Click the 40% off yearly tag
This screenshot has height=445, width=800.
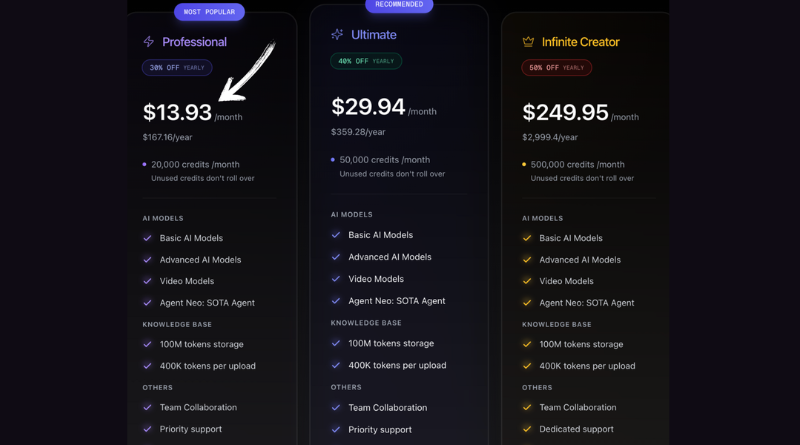(x=366, y=61)
